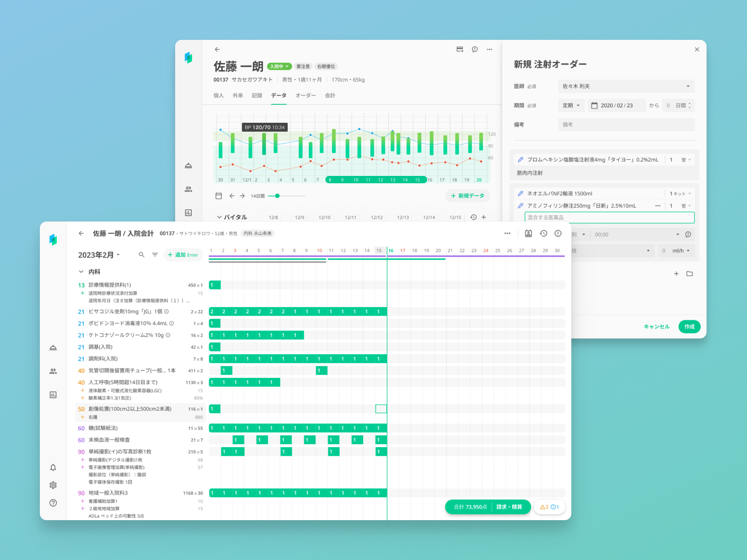The width and height of the screenshot is (747, 560).
Task: Switch to the 会計 tab
Action: coord(330,95)
